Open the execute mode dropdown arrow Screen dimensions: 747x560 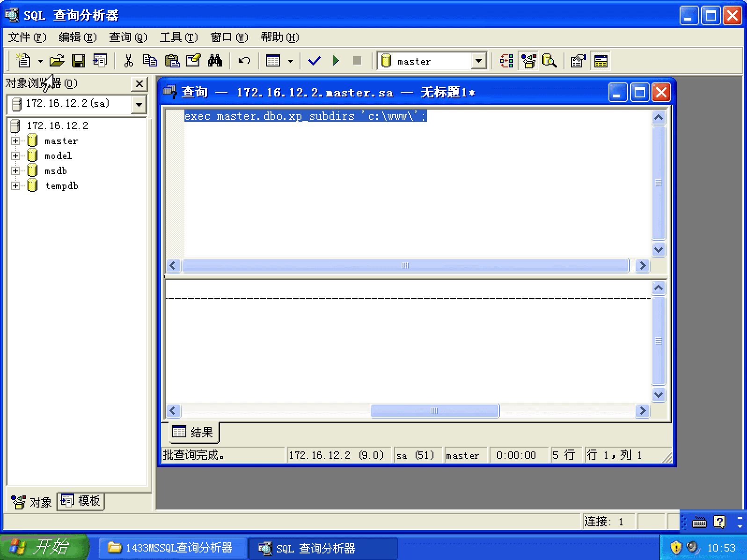tap(291, 61)
